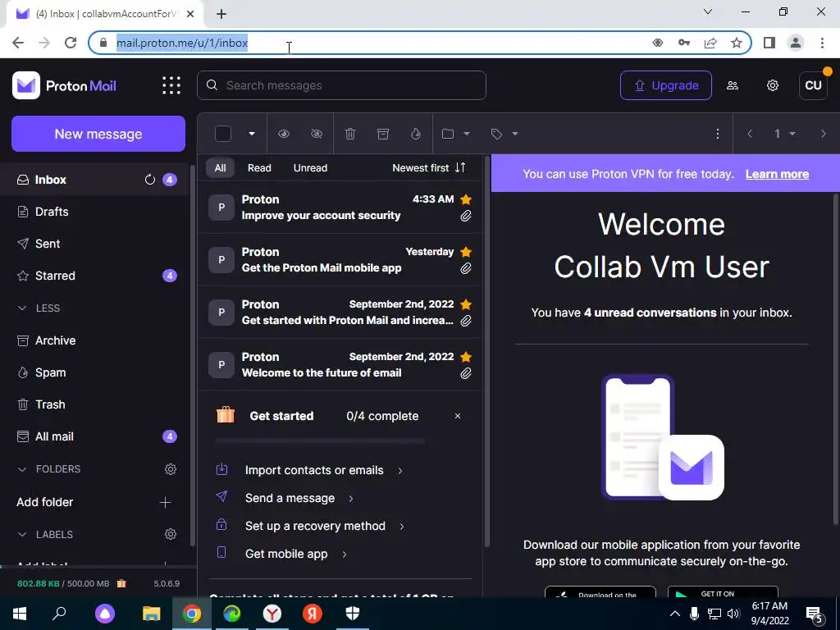Dismiss the Get started checklist
This screenshot has width=840, height=630.
click(x=458, y=416)
